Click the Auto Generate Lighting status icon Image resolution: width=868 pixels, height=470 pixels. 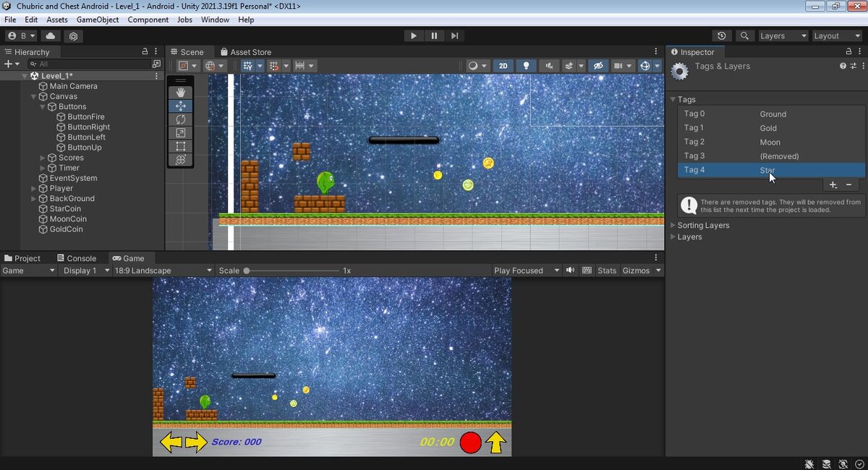pos(843,463)
